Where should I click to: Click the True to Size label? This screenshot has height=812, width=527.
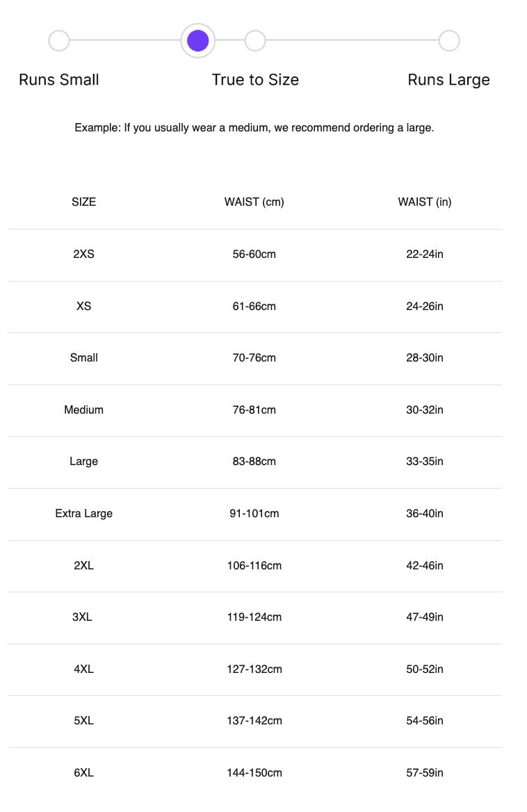click(x=255, y=80)
